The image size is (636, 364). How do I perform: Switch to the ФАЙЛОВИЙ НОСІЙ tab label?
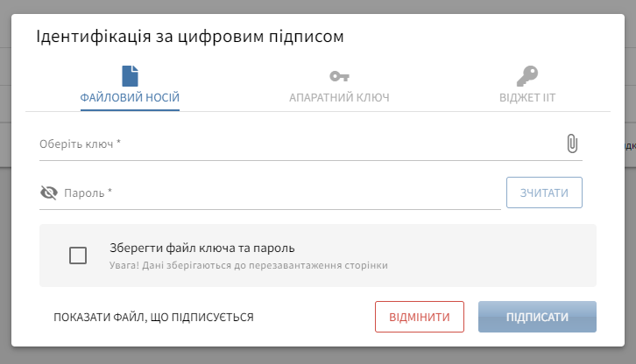tap(130, 97)
